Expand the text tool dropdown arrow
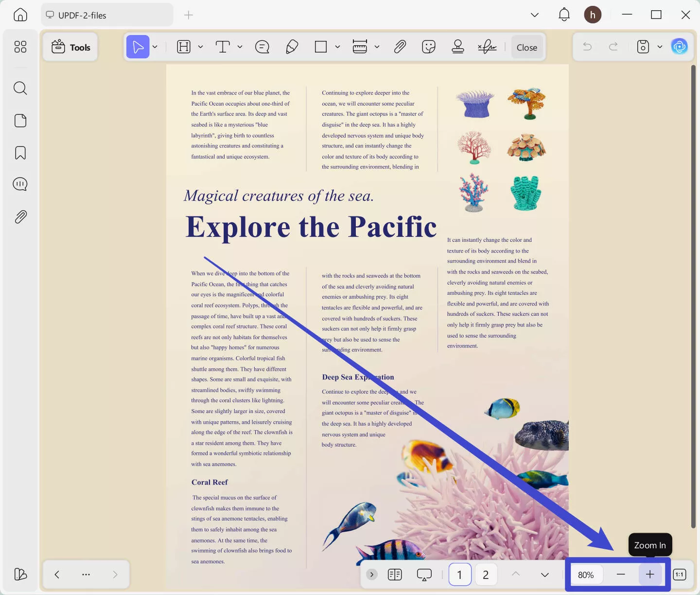The width and height of the screenshot is (700, 595). tap(240, 47)
